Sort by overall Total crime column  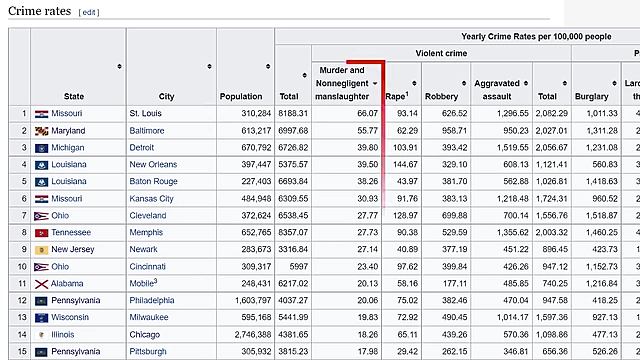tap(304, 75)
